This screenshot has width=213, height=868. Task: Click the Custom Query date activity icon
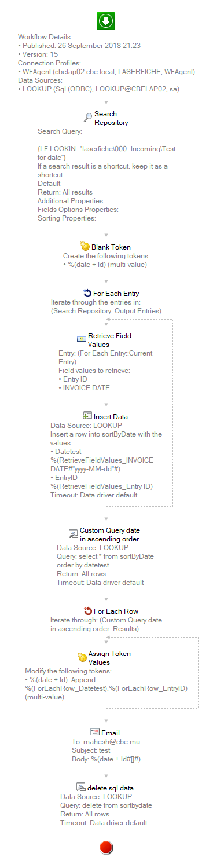pyautogui.click(x=74, y=534)
